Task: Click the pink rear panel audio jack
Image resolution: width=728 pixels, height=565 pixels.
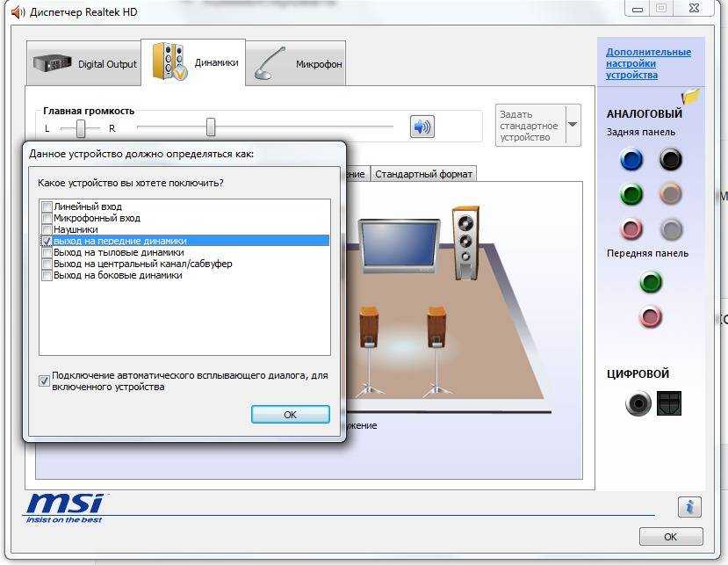Action: click(631, 228)
